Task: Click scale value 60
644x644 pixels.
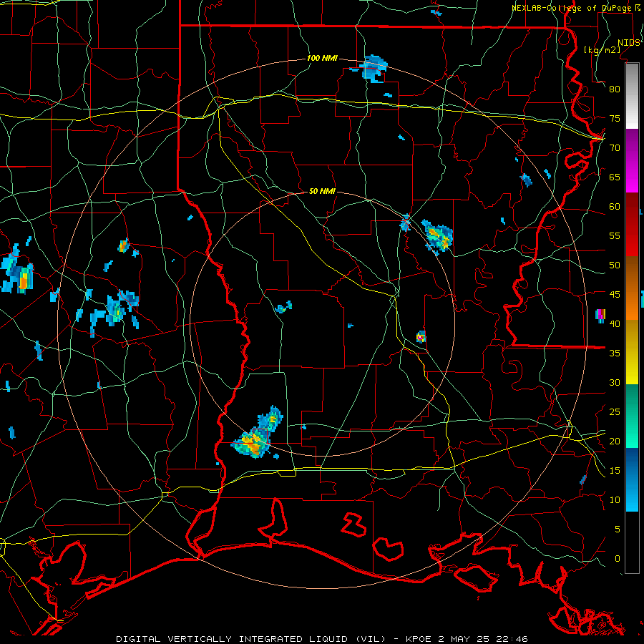Action: 615,207
